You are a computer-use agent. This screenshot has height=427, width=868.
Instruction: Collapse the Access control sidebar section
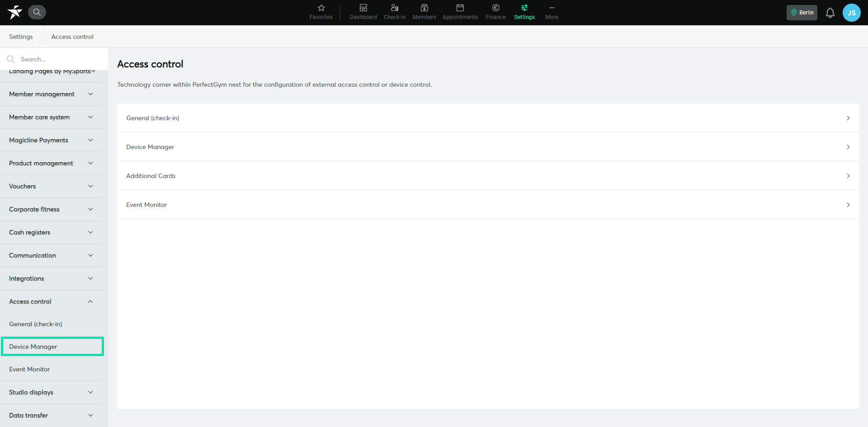pyautogui.click(x=51, y=301)
